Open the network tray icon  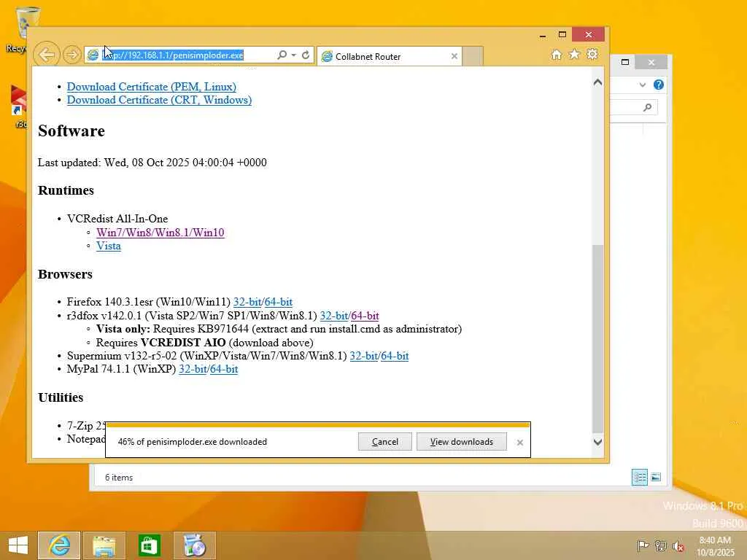click(660, 545)
